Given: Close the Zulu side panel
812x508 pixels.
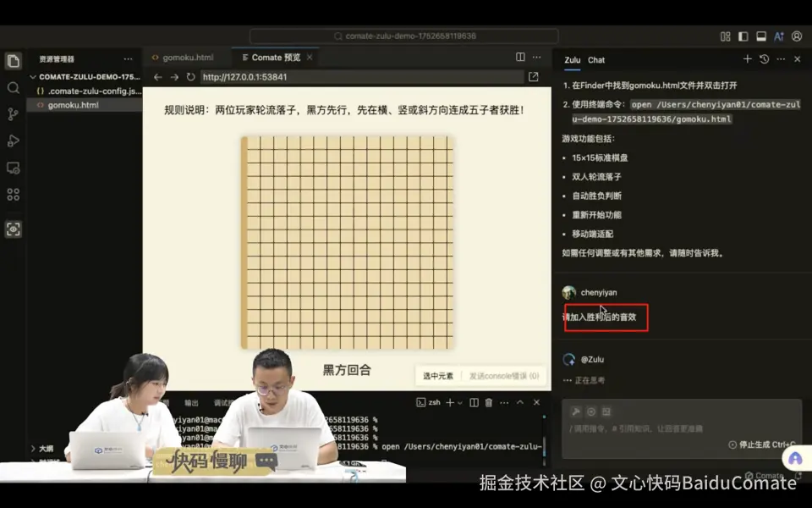Looking at the screenshot, I should (x=798, y=59).
